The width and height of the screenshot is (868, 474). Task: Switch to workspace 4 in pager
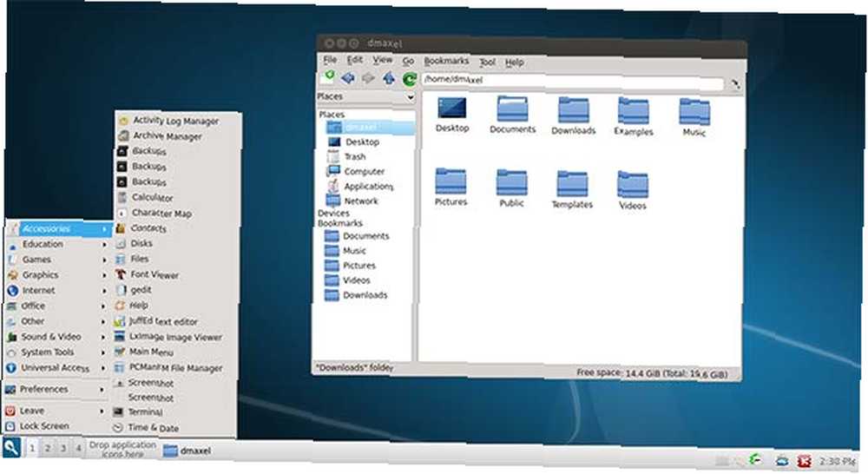tap(79, 449)
